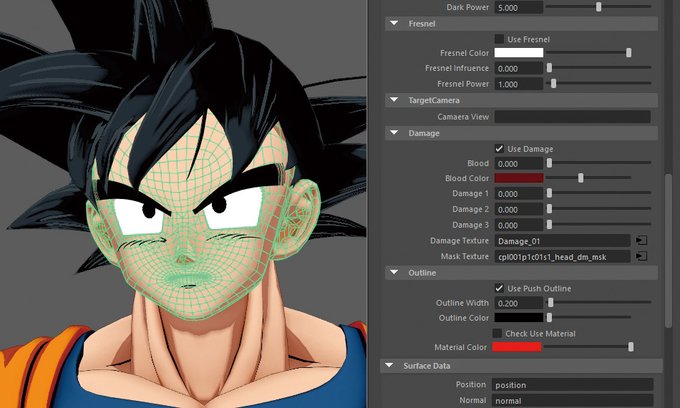Click the Fresnel Infruence value field
Image resolution: width=680 pixels, height=408 pixels.
point(519,69)
